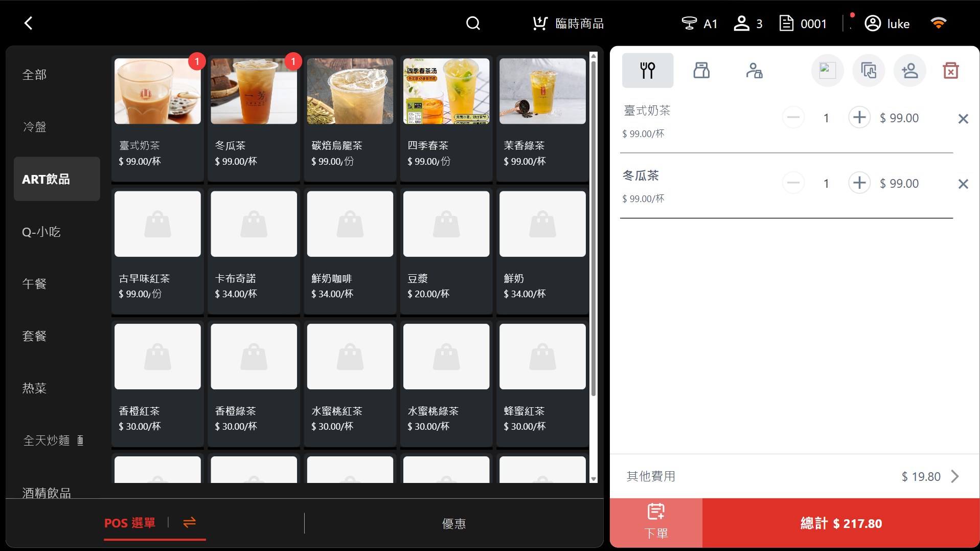Change guest count showing 3
The width and height of the screenshot is (980, 551).
748,24
